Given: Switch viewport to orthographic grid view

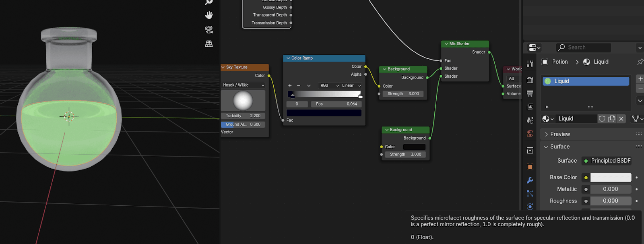Looking at the screenshot, I should [x=209, y=44].
